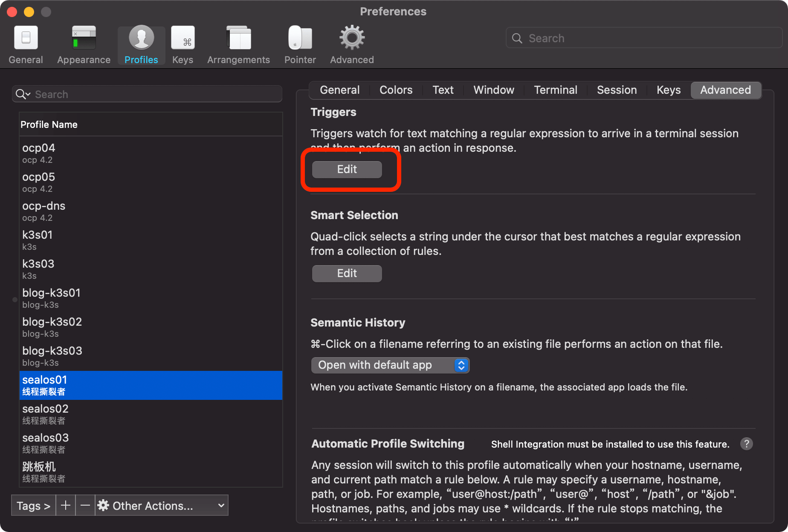This screenshot has height=532, width=788.
Task: Add a new profile with plus button
Action: 66,506
